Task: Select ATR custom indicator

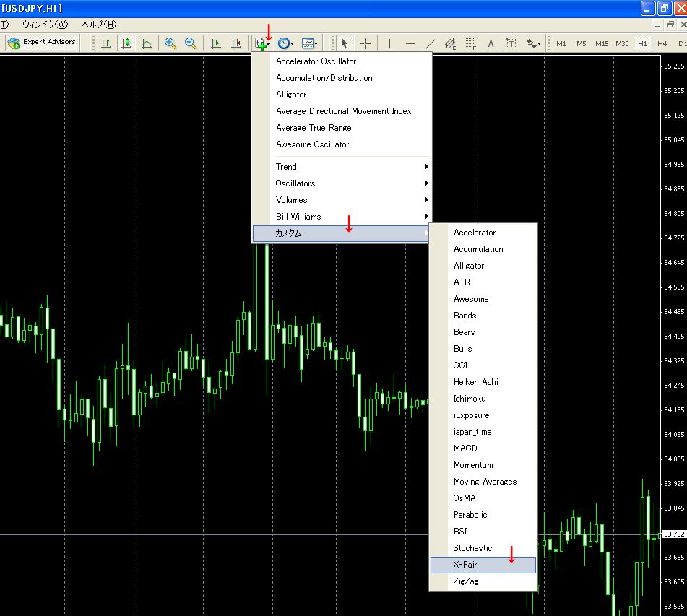Action: click(483, 282)
